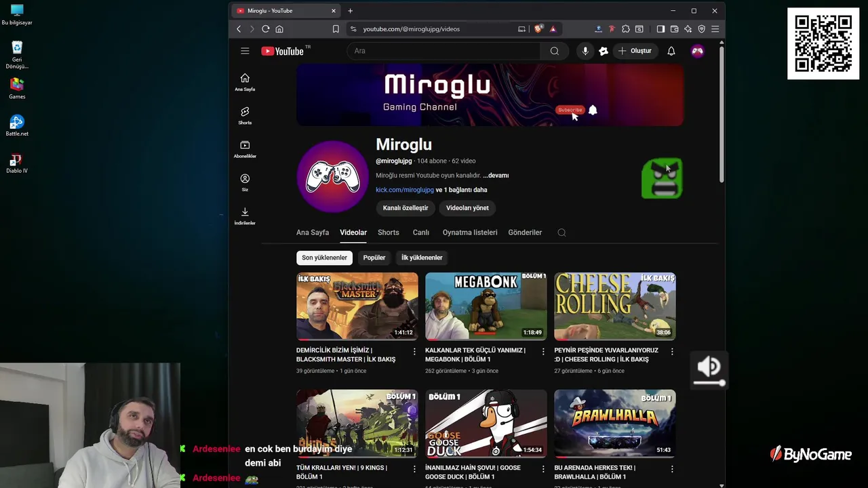Open the Gönderiler tab
Viewport: 868px width, 488px height.
525,232
